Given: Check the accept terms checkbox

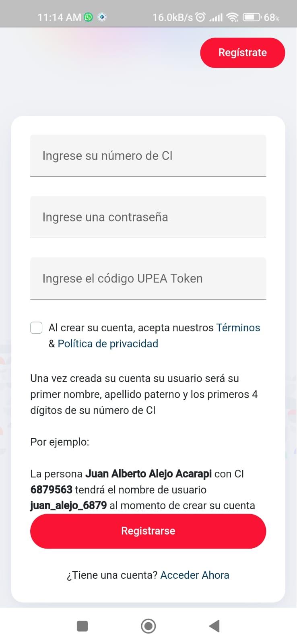Looking at the screenshot, I should (36, 328).
